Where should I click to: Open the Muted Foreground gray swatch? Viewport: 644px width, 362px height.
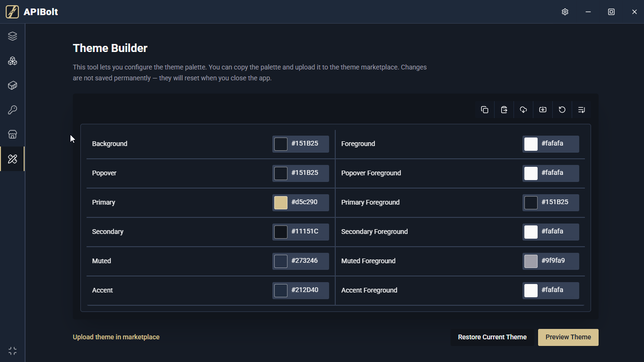[531, 261]
